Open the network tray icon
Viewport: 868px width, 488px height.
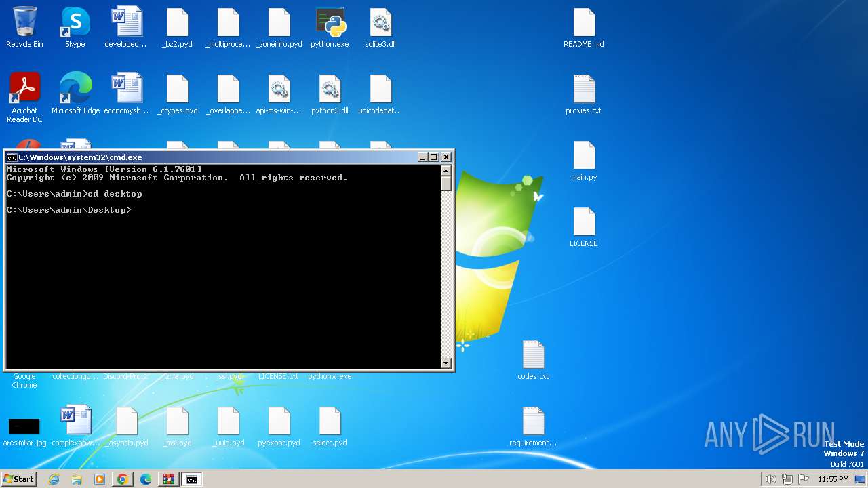tap(787, 479)
